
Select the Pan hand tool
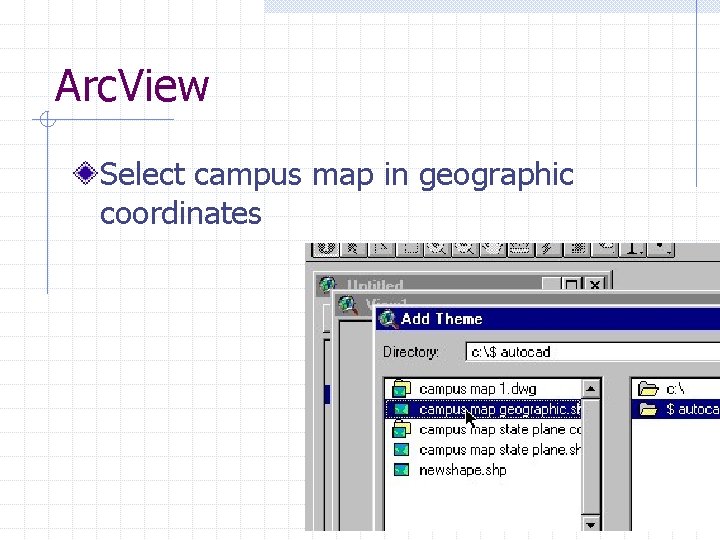click(x=493, y=249)
